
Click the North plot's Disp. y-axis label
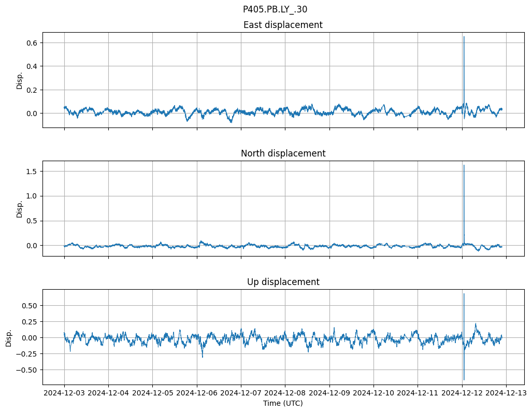(x=20, y=208)
